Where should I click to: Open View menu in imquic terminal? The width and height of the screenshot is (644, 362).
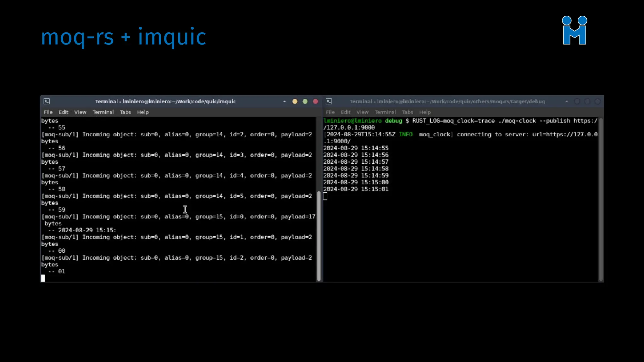pyautogui.click(x=80, y=112)
